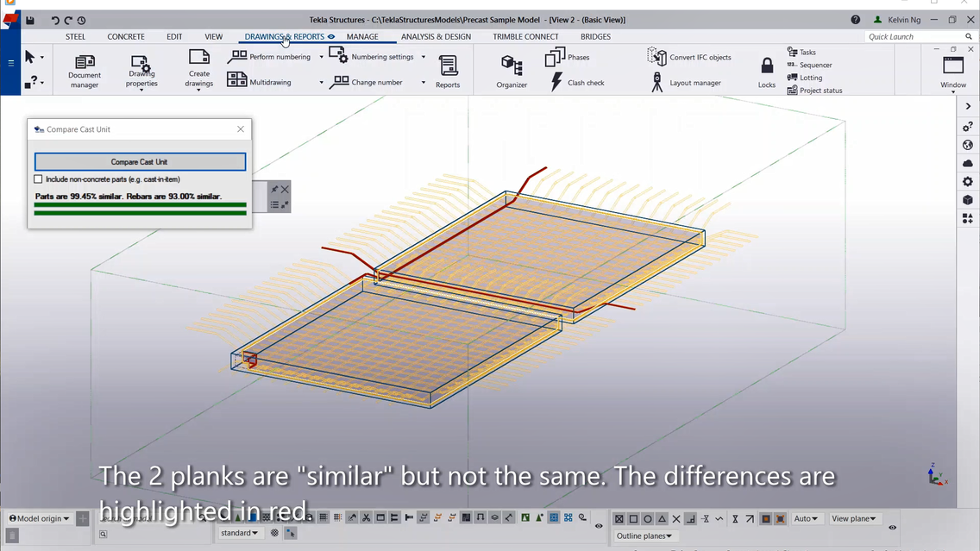
Task: Open Drawing properties
Action: 141,72
